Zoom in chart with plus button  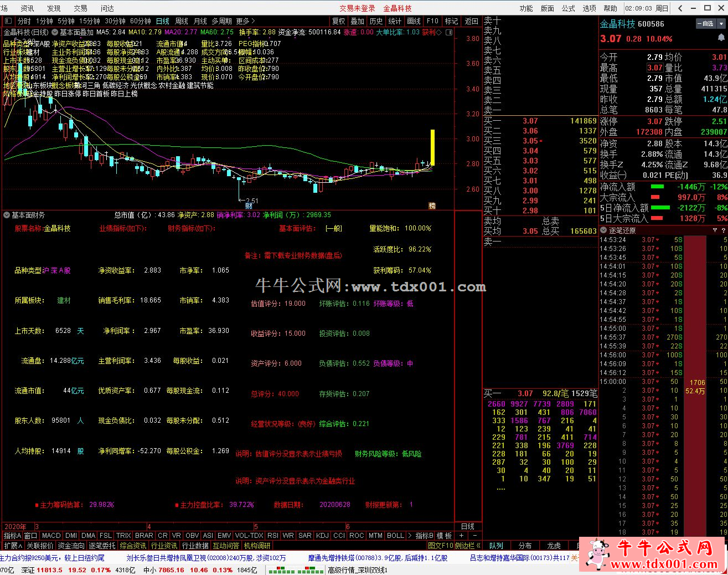coord(462,536)
